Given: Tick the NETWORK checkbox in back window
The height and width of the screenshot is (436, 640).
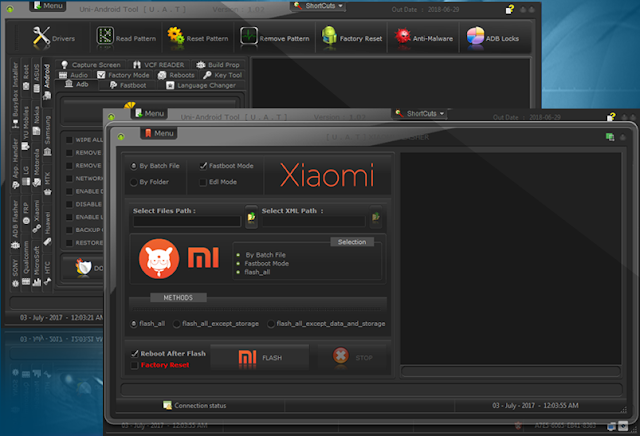Looking at the screenshot, I should [69, 178].
